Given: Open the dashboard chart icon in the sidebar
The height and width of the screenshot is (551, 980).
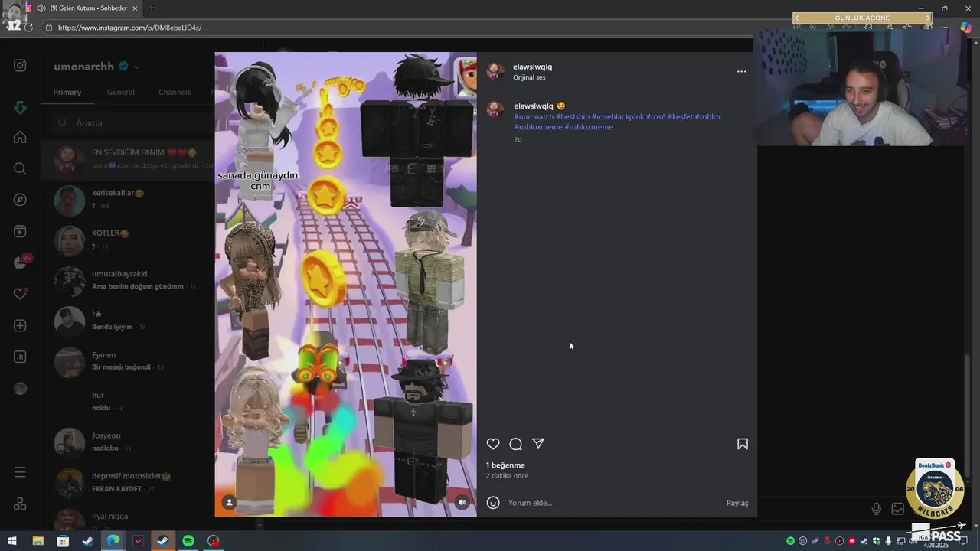Looking at the screenshot, I should tap(20, 357).
